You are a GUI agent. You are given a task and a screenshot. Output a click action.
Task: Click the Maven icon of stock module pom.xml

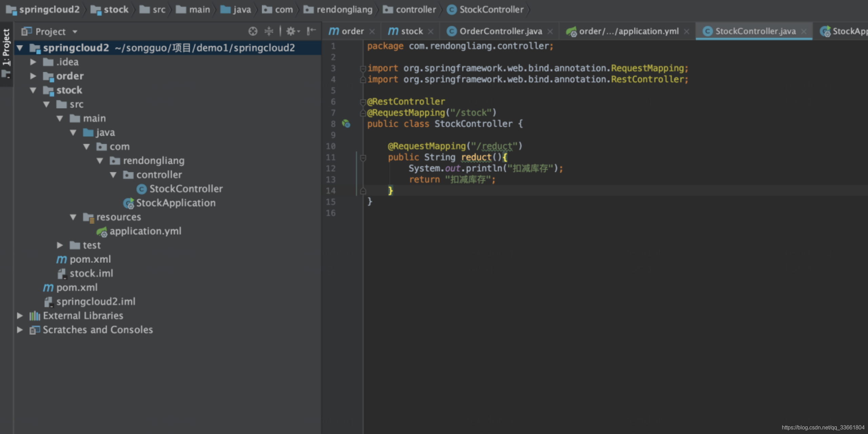(61, 259)
